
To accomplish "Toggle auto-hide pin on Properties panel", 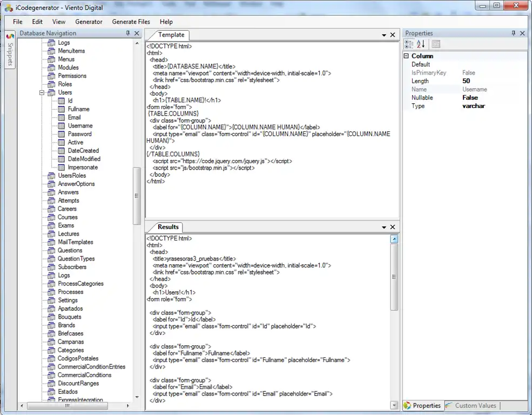I will pyautogui.click(x=513, y=34).
